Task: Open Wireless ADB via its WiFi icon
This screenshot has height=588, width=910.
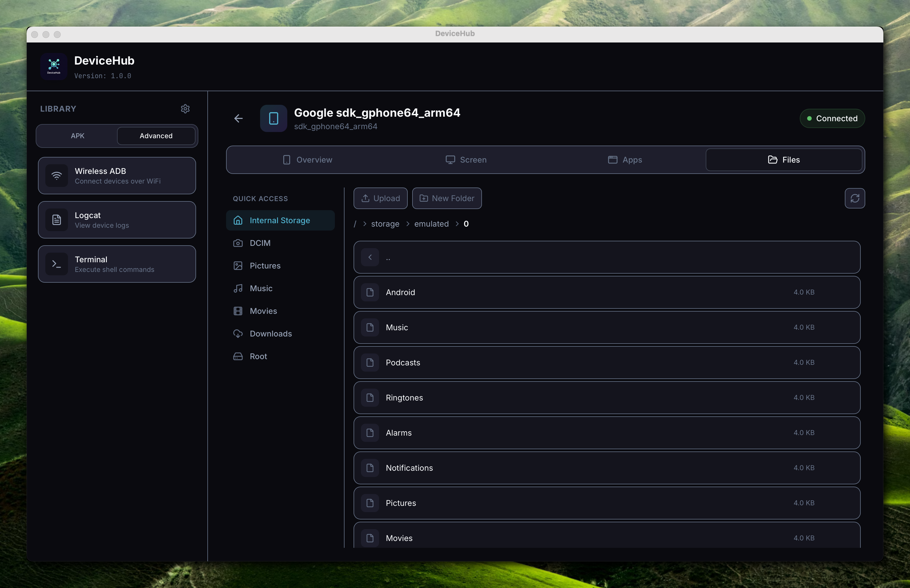Action: coord(56,176)
